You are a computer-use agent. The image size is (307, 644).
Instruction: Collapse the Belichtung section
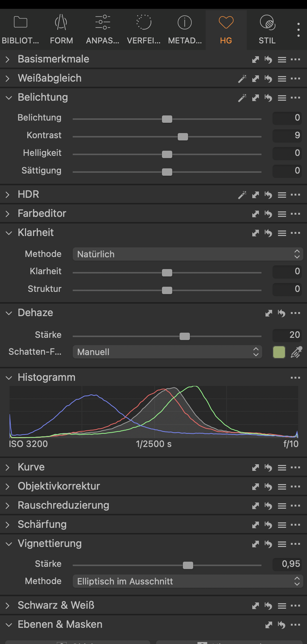click(x=8, y=98)
